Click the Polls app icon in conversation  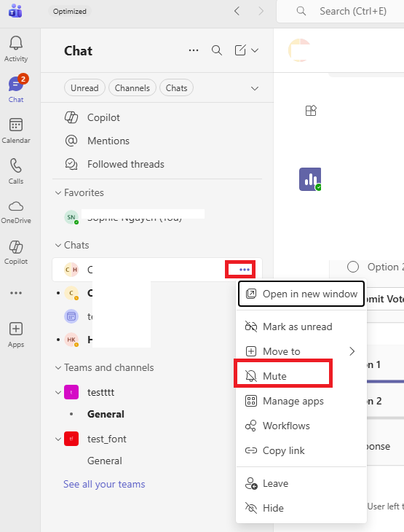pyautogui.click(x=310, y=179)
